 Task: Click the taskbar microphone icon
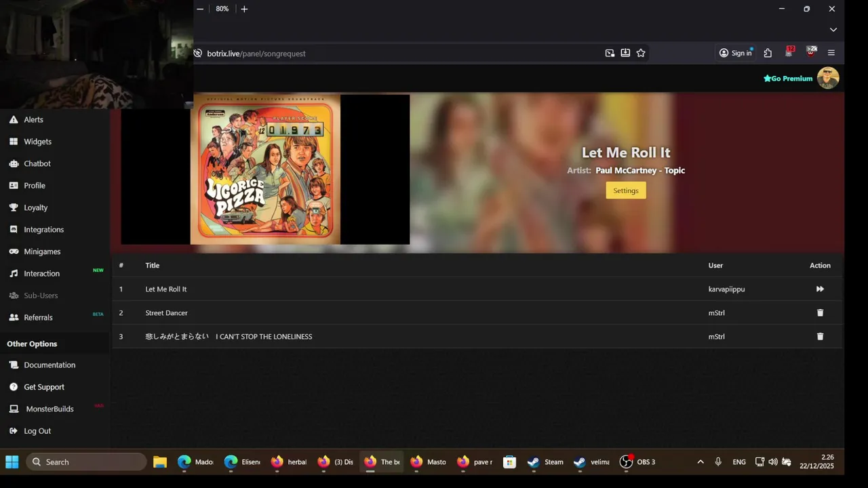[x=718, y=462]
